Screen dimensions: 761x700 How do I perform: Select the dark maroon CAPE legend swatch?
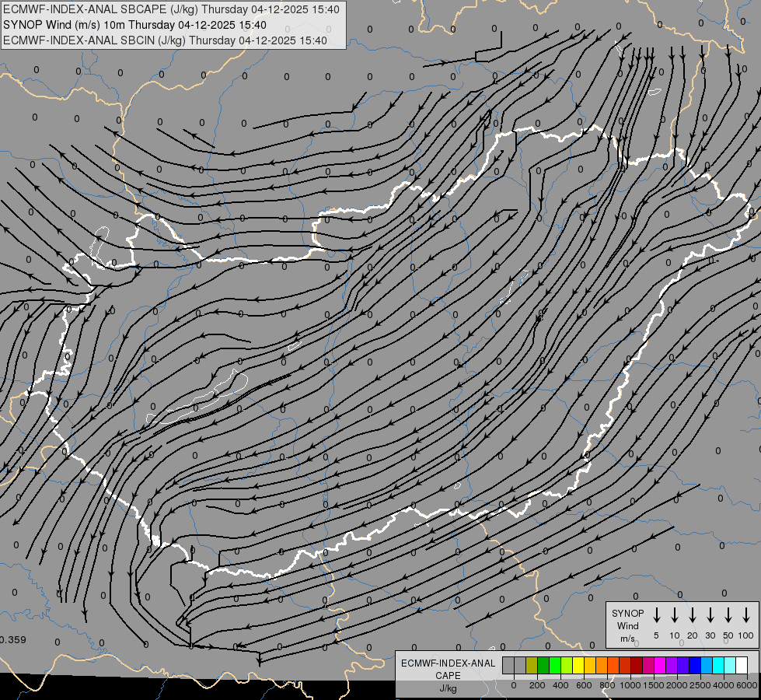pos(637,665)
